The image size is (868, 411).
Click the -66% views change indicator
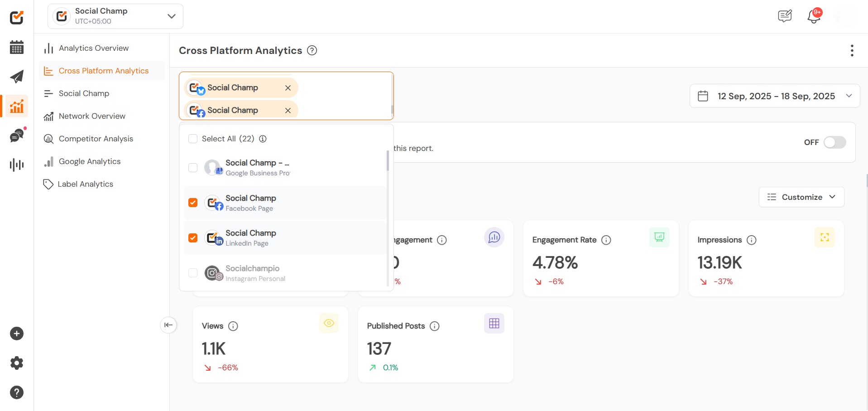coord(221,368)
